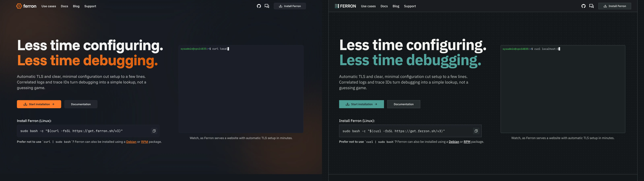Click Install Ferron button in teal-themed header
This screenshot has height=181, width=644.
click(x=615, y=6)
